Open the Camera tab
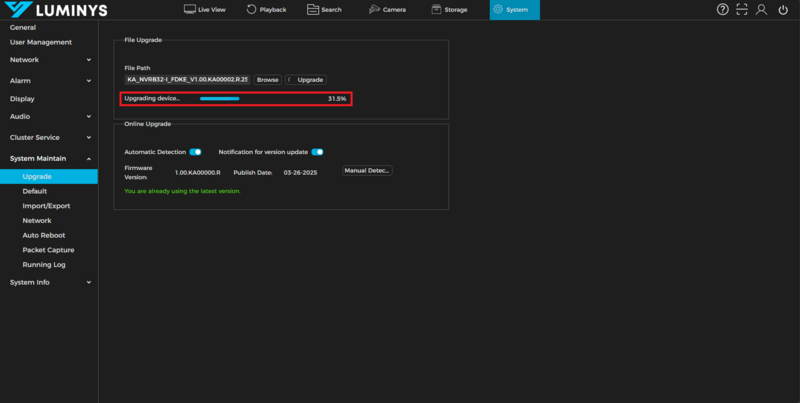 (387, 9)
